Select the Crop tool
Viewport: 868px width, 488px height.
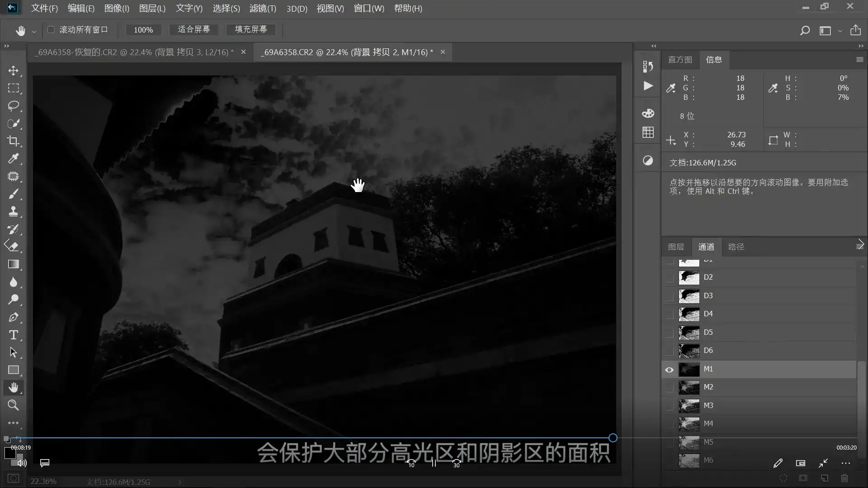pyautogui.click(x=14, y=141)
